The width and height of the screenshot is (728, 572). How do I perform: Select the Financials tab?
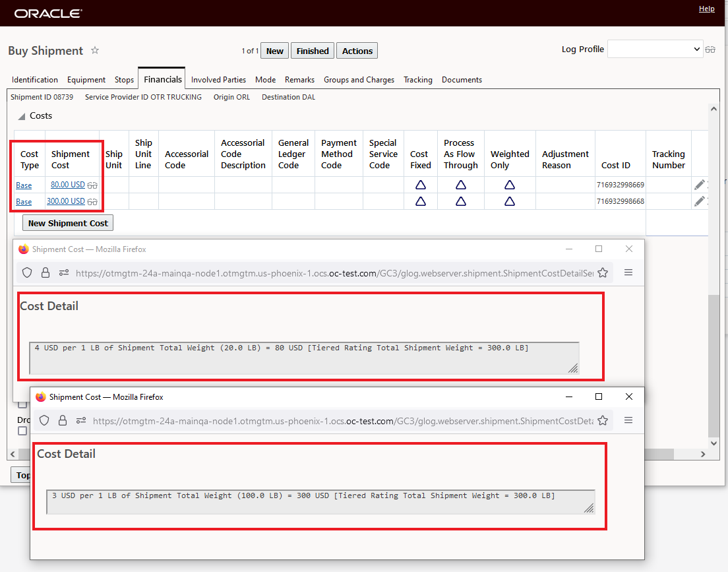tap(162, 79)
